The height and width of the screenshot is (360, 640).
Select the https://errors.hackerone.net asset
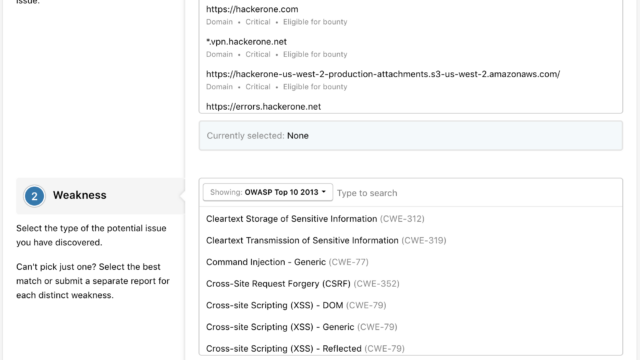[x=411, y=106]
